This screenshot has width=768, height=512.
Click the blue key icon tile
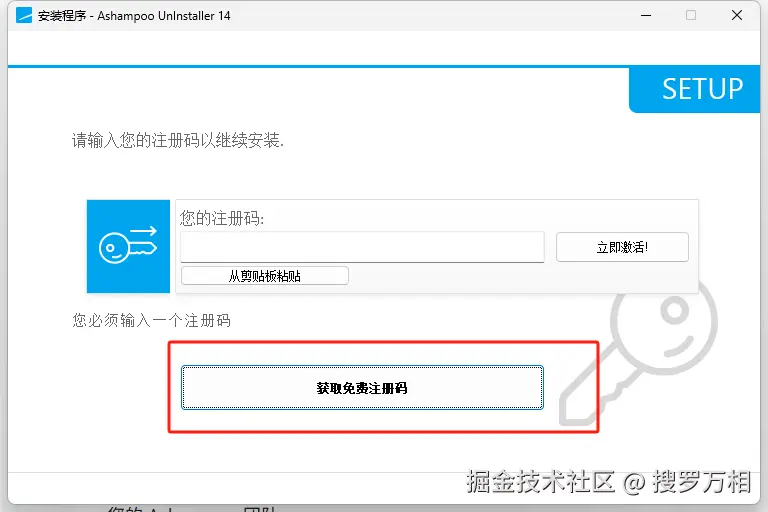[x=128, y=246]
